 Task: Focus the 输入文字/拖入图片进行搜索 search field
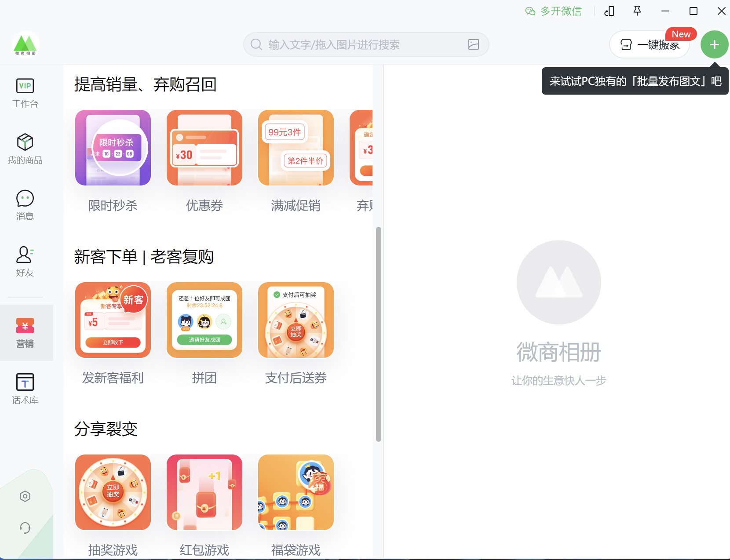click(x=366, y=44)
